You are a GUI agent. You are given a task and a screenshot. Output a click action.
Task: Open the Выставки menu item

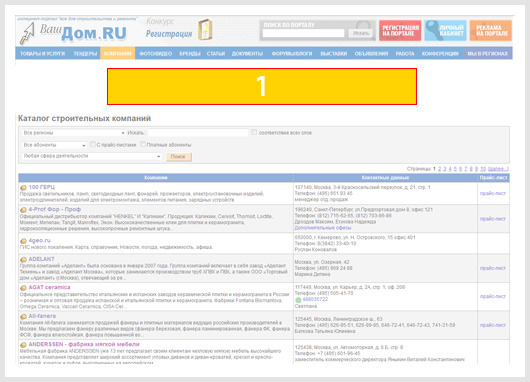[x=334, y=53]
